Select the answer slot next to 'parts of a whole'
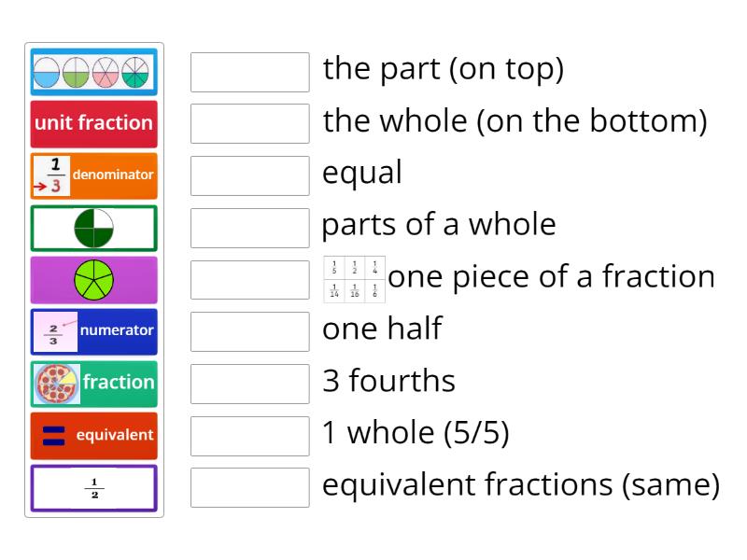 248,225
